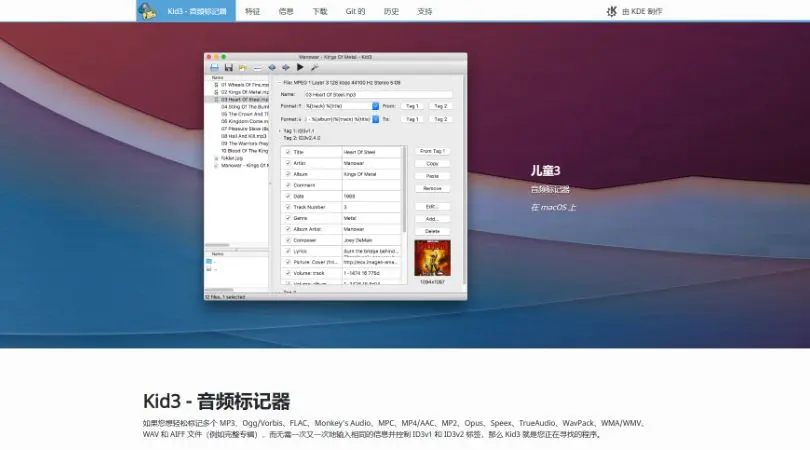Click the Edit... button
This screenshot has height=450, width=810.
pos(432,207)
